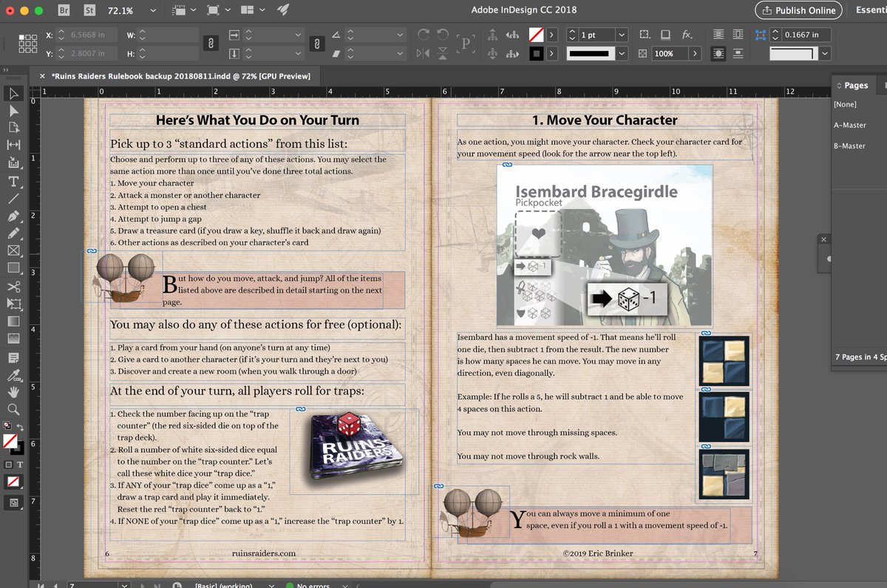Enable wrap around bounding box
The height and width of the screenshot is (588, 887).
point(738,34)
